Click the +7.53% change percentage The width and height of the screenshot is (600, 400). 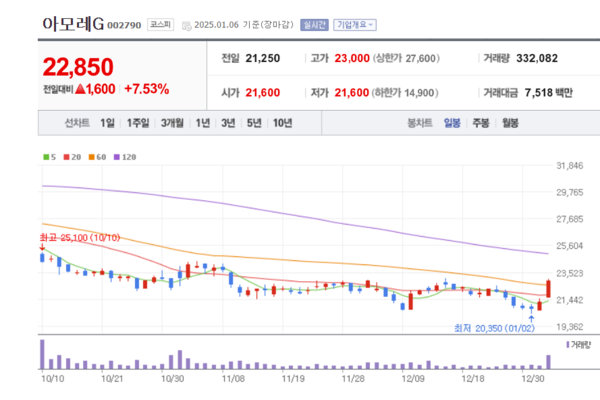point(147,89)
